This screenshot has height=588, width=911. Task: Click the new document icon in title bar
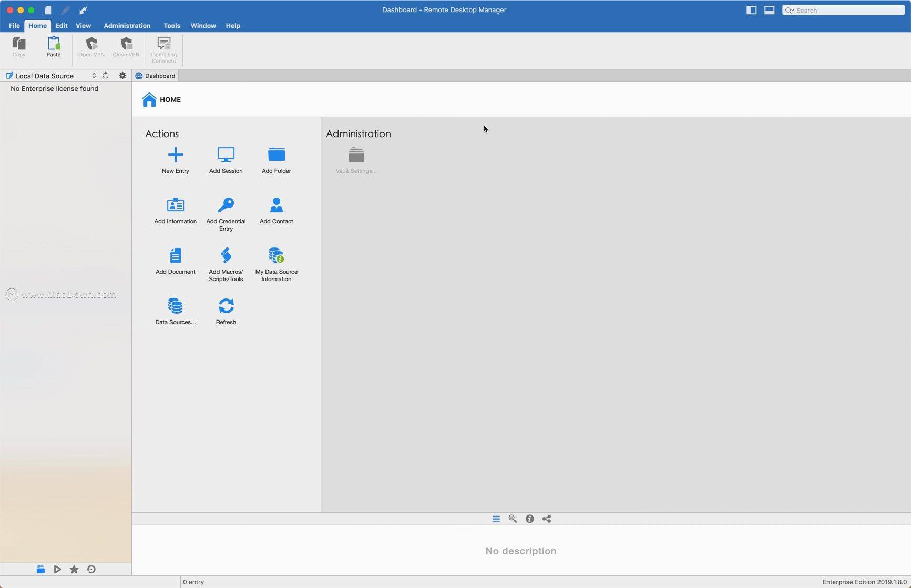tap(48, 10)
